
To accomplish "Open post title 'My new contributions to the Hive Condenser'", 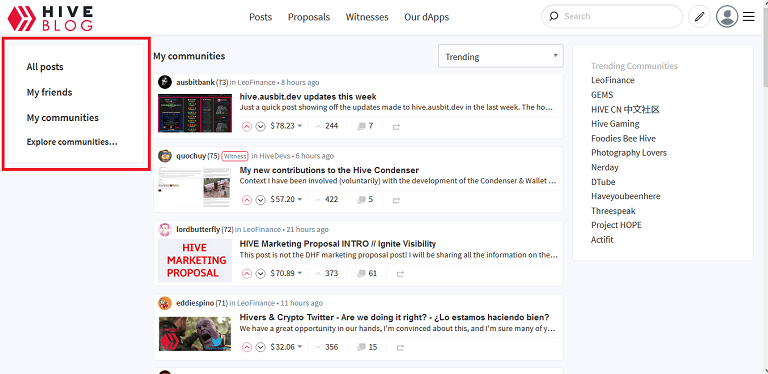I will [329, 170].
